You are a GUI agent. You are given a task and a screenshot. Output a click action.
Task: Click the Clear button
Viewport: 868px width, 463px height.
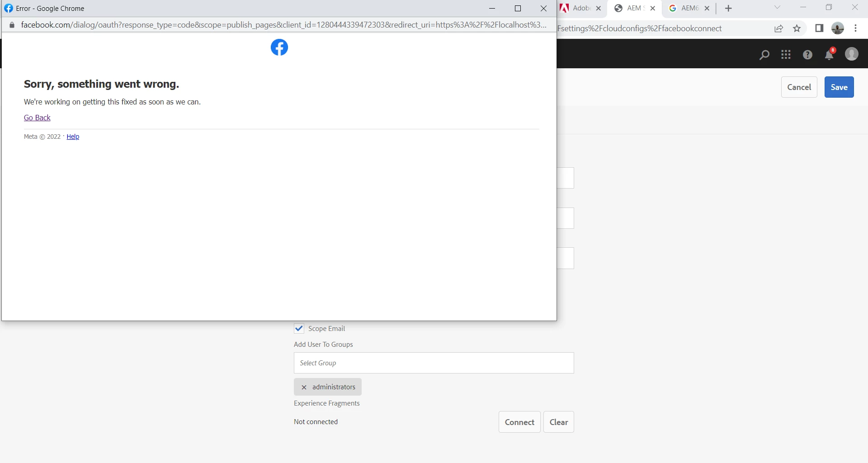(559, 422)
